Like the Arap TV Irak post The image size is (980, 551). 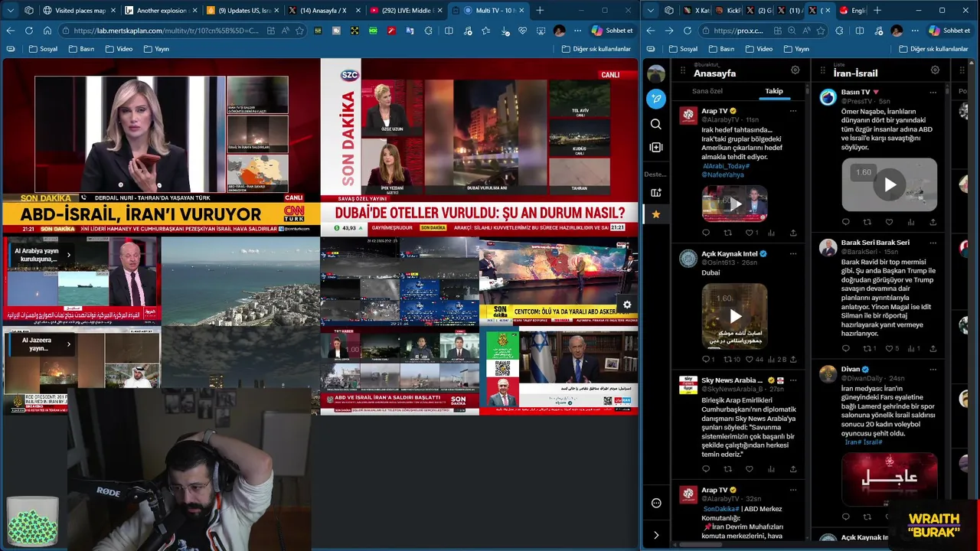click(x=750, y=233)
